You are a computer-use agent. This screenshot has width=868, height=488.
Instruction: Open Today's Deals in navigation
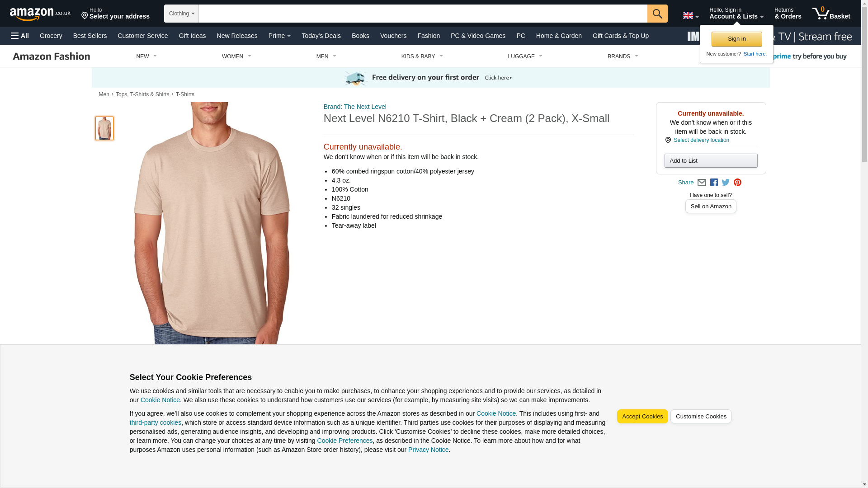point(321,36)
